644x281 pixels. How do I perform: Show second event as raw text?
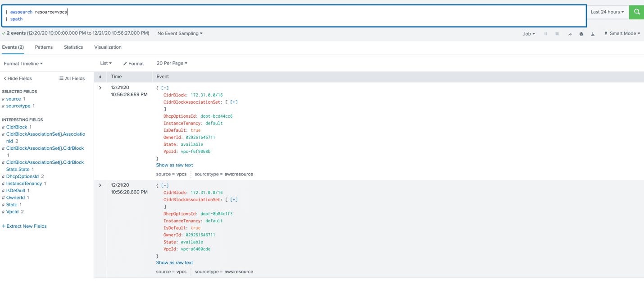click(174, 263)
